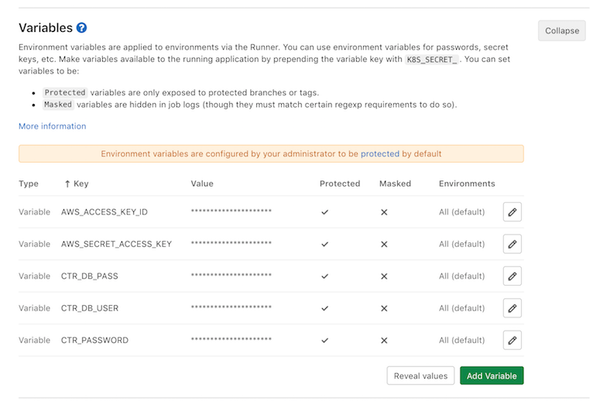
Task: Click Protected checkmark for CTR_DB_PASS row
Action: pyautogui.click(x=325, y=276)
